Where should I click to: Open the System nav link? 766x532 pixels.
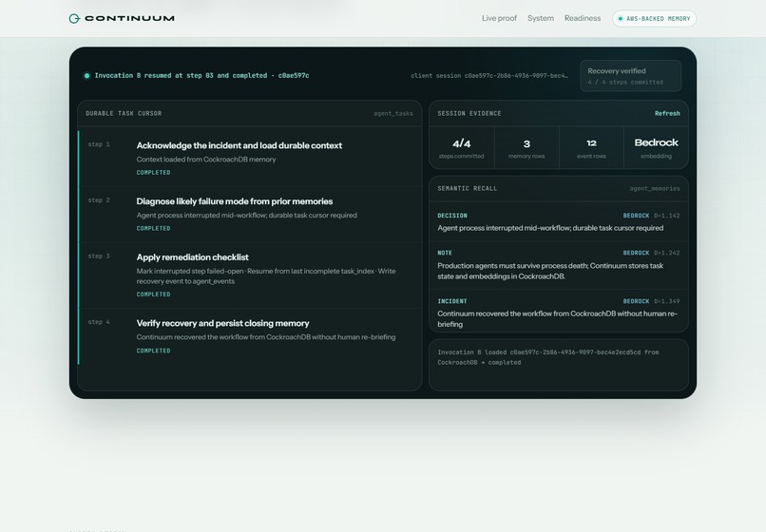pos(541,18)
